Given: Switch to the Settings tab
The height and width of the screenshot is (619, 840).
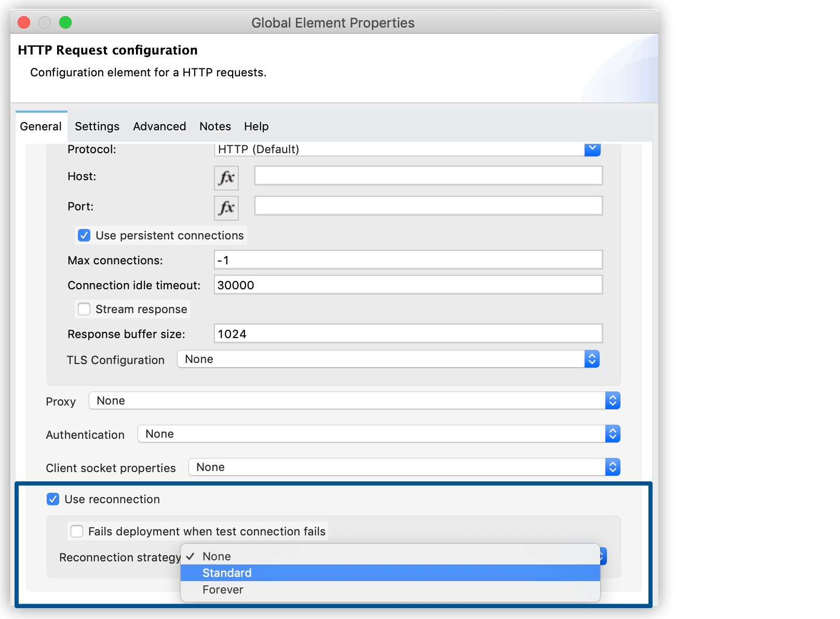Looking at the screenshot, I should 97,126.
